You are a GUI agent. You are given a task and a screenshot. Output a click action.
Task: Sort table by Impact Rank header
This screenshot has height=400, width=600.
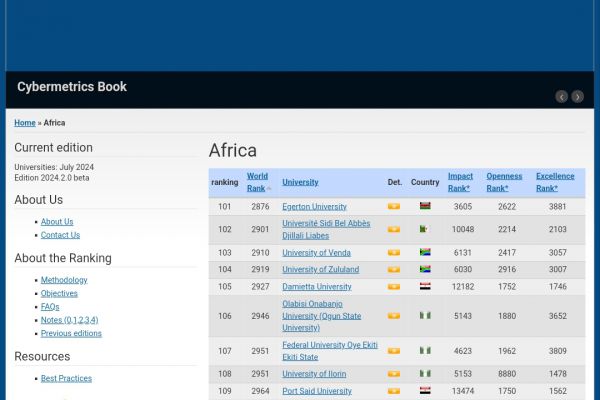(x=460, y=182)
